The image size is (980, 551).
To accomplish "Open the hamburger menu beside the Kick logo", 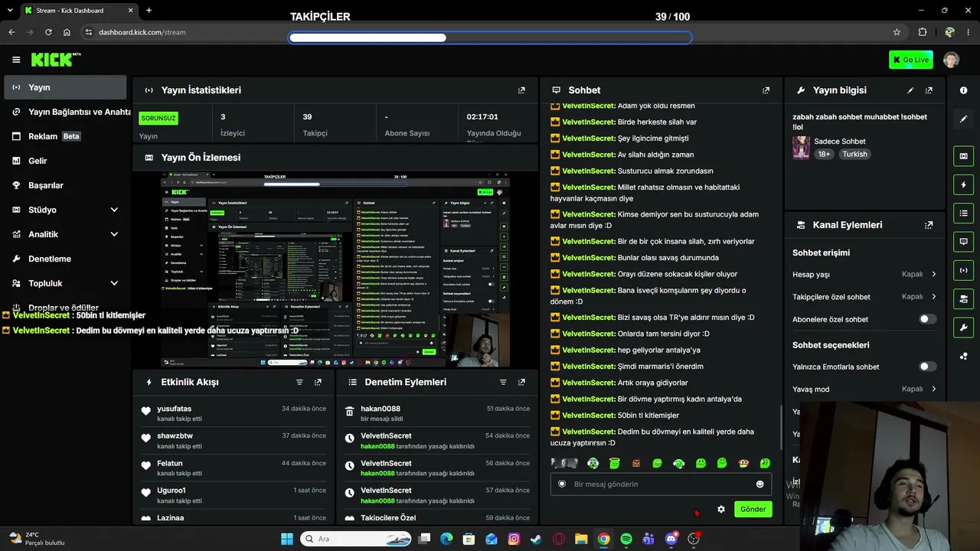I will (x=16, y=60).
